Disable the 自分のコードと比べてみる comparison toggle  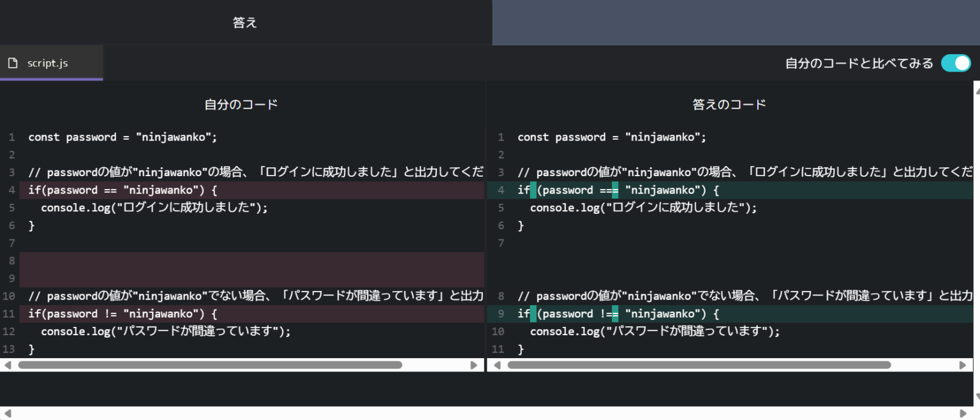point(956,63)
